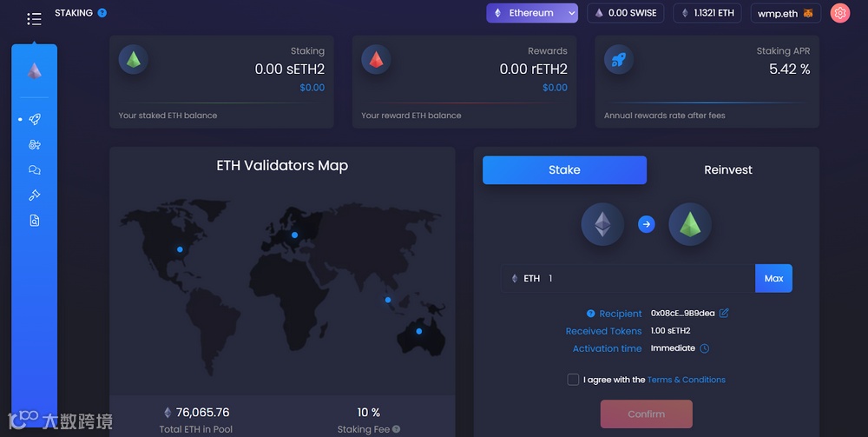
Task: Click the blue arrow conversion icon
Action: (647, 224)
